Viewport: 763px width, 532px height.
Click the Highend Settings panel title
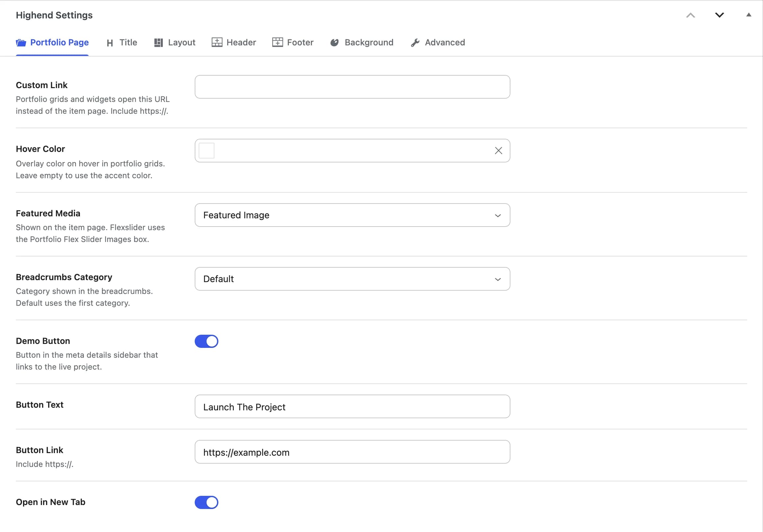pyautogui.click(x=54, y=15)
